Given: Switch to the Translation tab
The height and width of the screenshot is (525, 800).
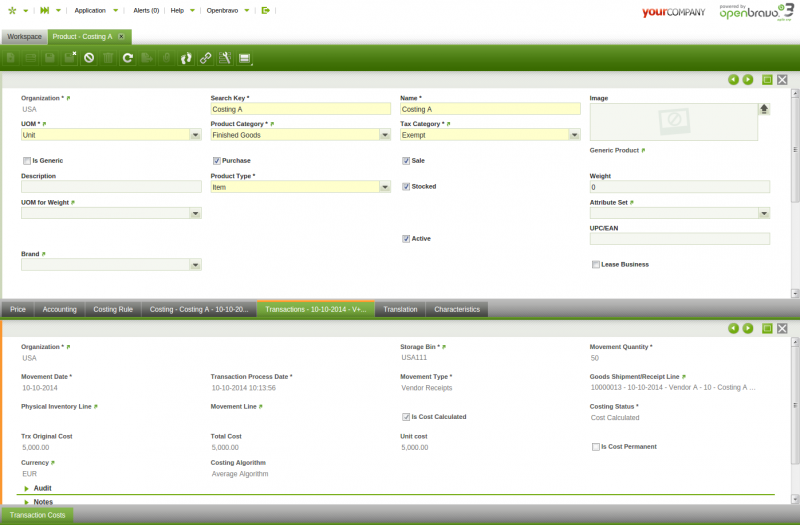Looking at the screenshot, I should [x=400, y=309].
